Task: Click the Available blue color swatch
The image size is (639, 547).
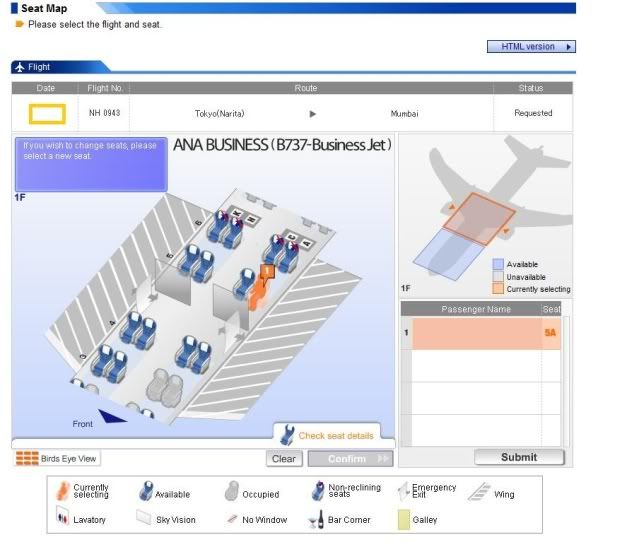Action: [498, 264]
